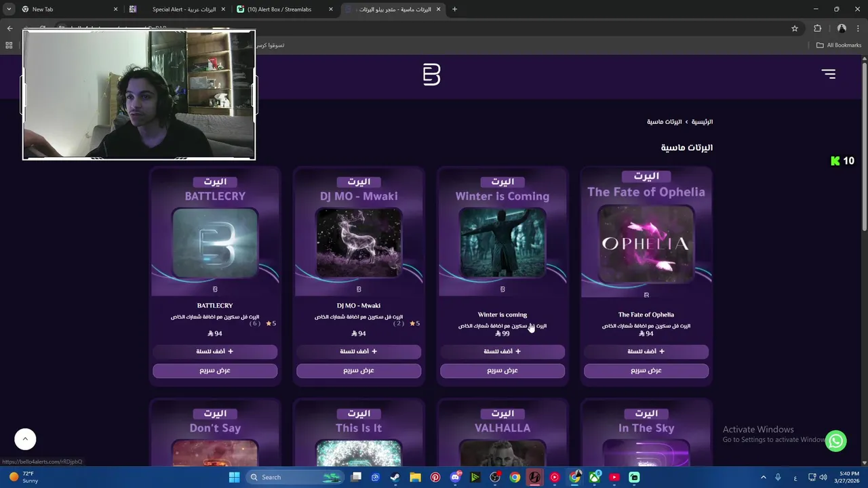Viewport: 868px width, 488px height.
Task: Switch to the Special Alert tab
Action: pos(177,9)
